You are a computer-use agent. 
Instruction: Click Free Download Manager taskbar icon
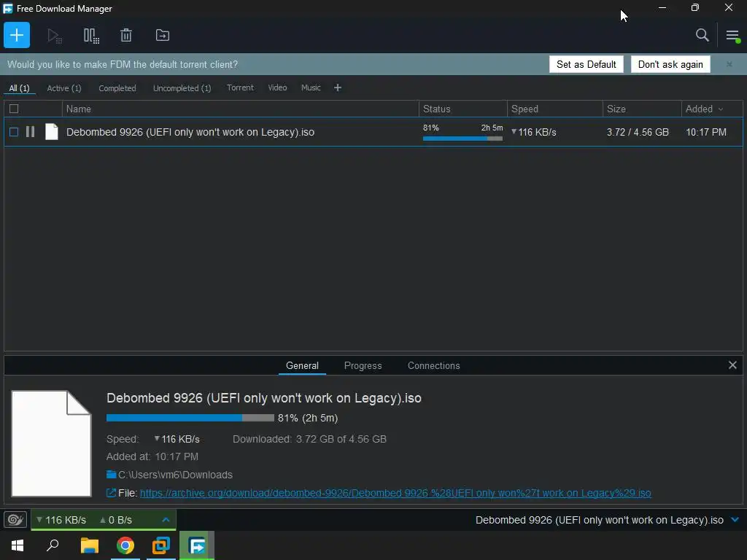coord(197,545)
